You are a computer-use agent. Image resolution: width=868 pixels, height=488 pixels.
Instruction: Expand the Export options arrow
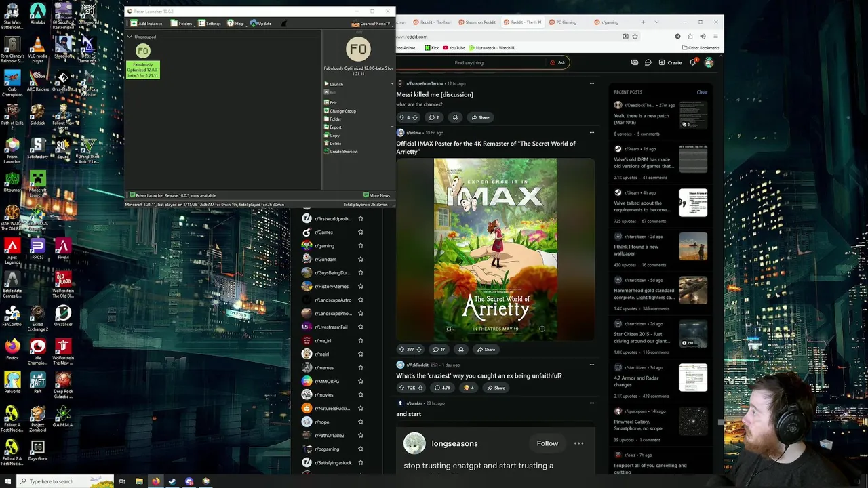pos(392,127)
